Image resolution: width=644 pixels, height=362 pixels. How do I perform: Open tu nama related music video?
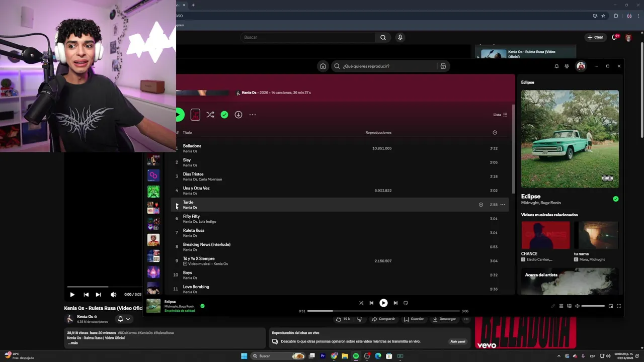[596, 235]
